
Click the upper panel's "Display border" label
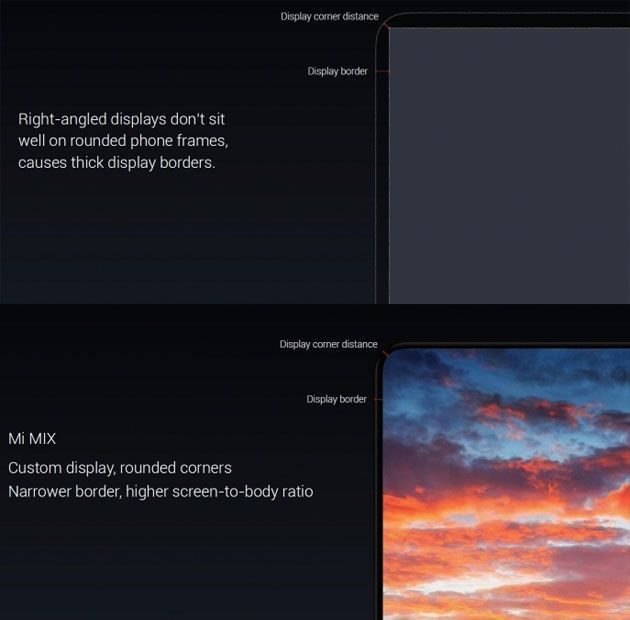click(x=337, y=71)
